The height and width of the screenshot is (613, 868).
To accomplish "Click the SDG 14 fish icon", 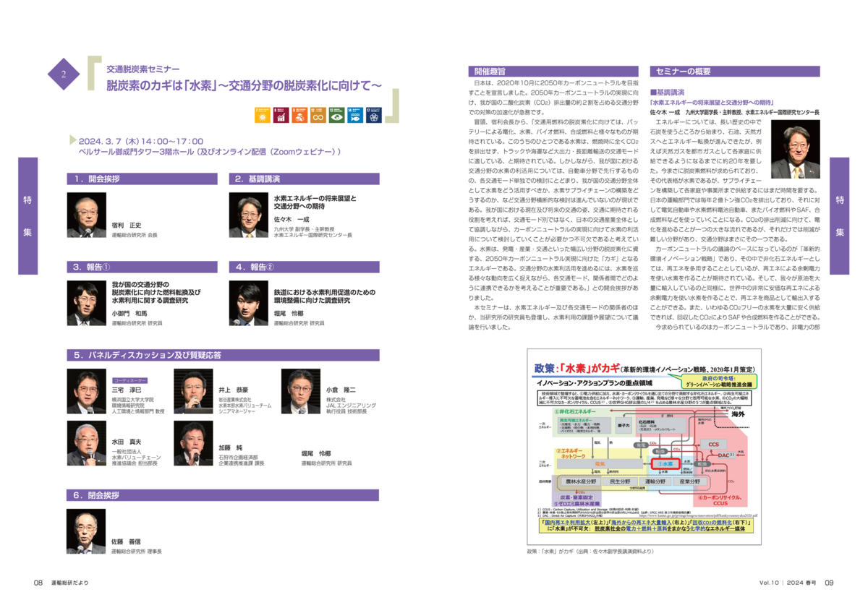I will pos(355,114).
